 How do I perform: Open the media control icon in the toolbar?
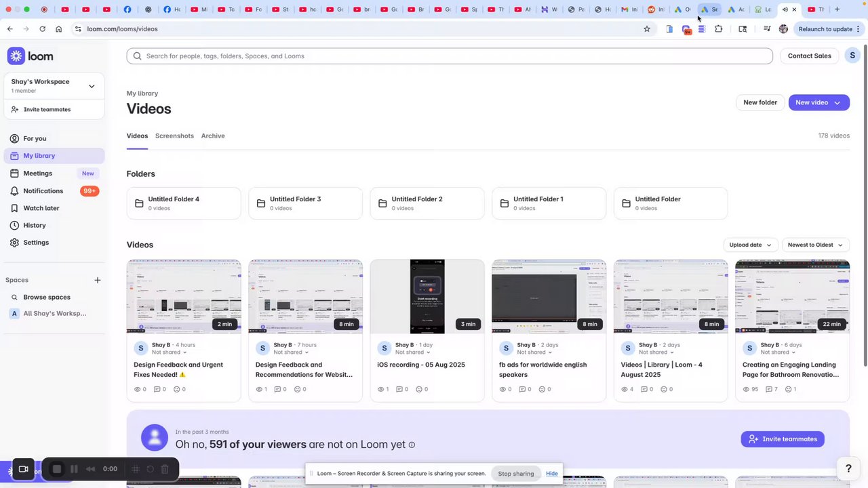click(767, 29)
